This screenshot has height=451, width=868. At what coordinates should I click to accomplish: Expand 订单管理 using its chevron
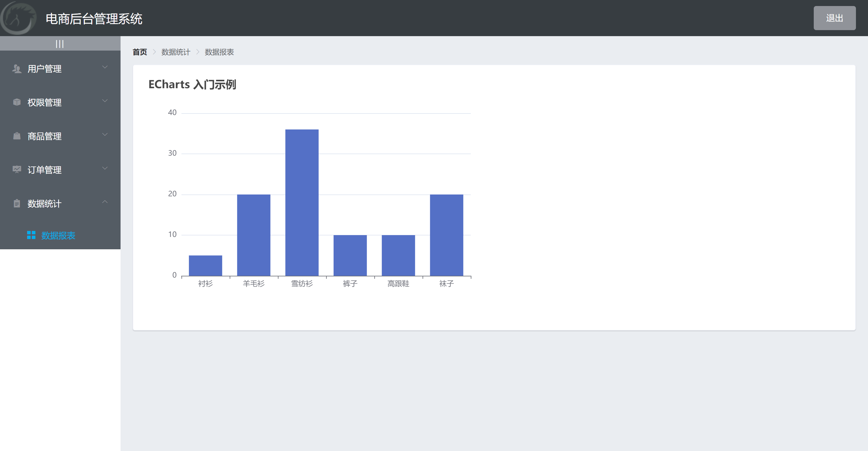105,168
